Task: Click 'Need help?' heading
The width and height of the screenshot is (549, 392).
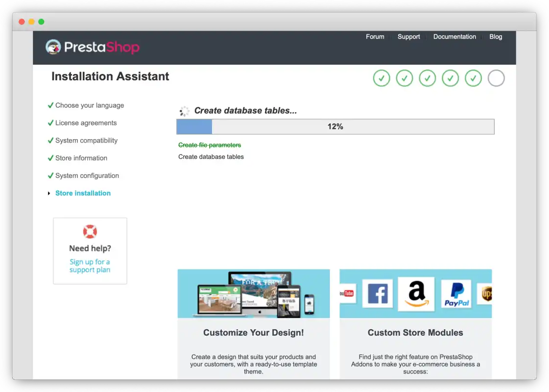Action: [x=90, y=248]
